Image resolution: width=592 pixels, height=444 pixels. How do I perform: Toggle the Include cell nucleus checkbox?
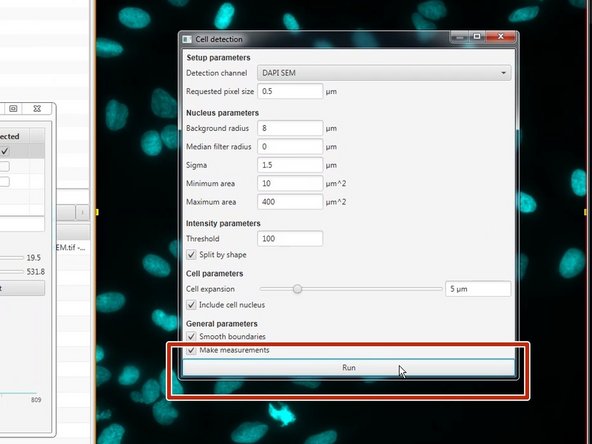click(191, 305)
